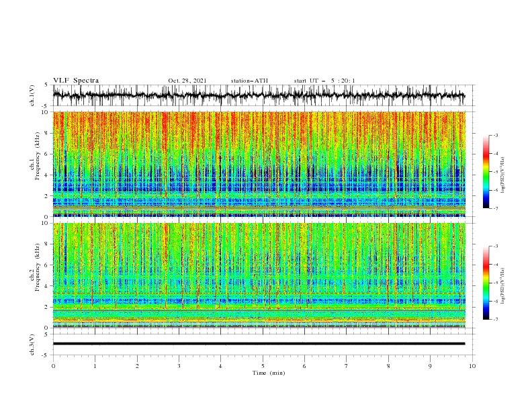Click the ch.3 flat black voltage trace
The width and height of the screenshot is (532, 411).
click(x=259, y=344)
